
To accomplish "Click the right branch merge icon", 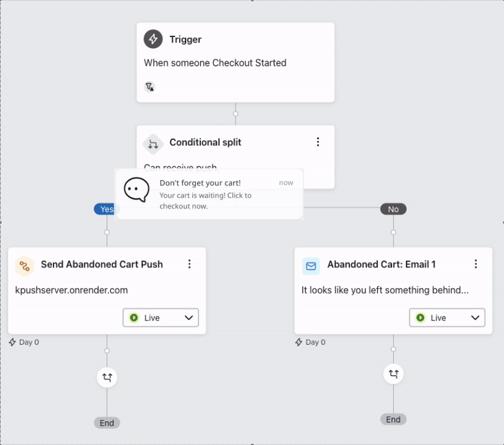I will tap(393, 375).
